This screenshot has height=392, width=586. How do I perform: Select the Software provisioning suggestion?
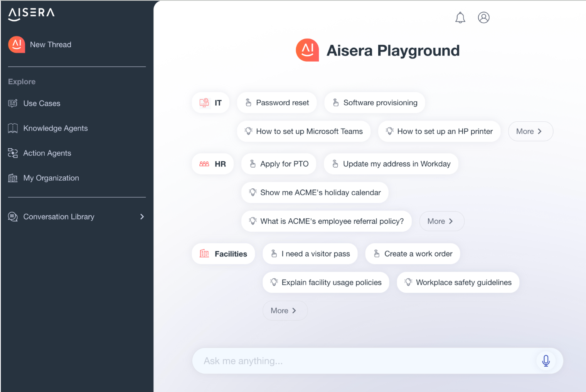375,103
